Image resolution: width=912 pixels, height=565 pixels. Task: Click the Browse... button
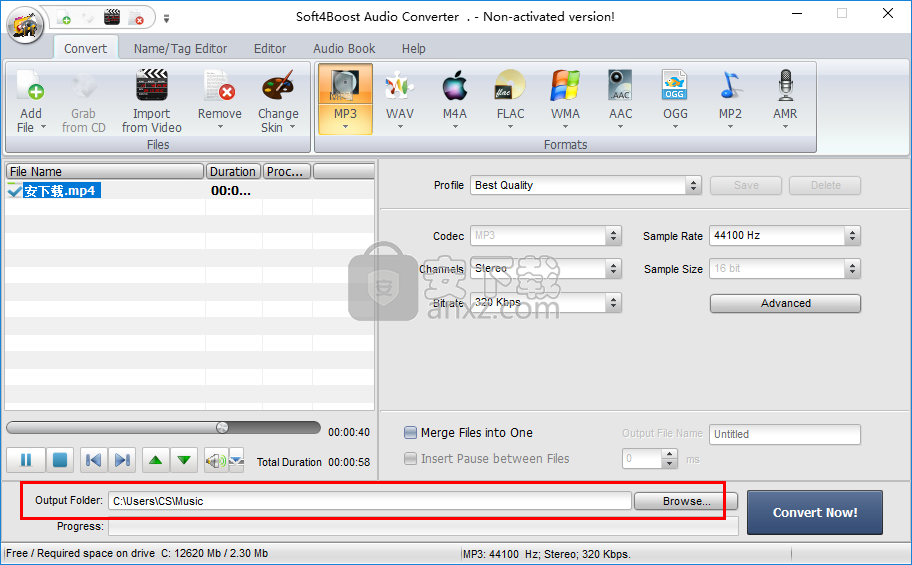click(686, 501)
